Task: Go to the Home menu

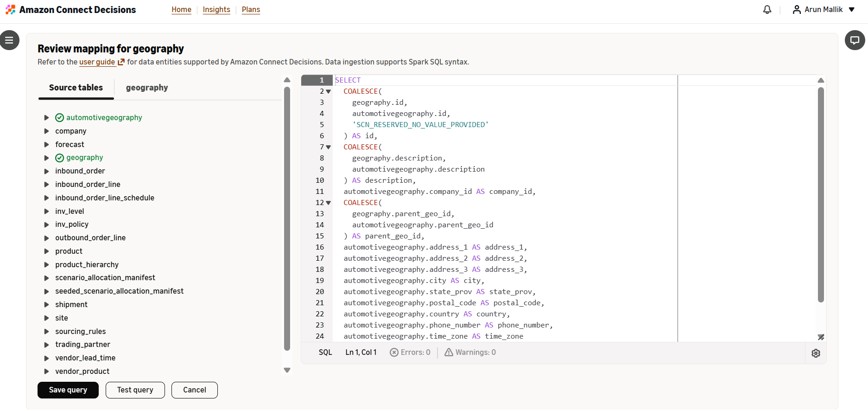Action: [x=181, y=10]
